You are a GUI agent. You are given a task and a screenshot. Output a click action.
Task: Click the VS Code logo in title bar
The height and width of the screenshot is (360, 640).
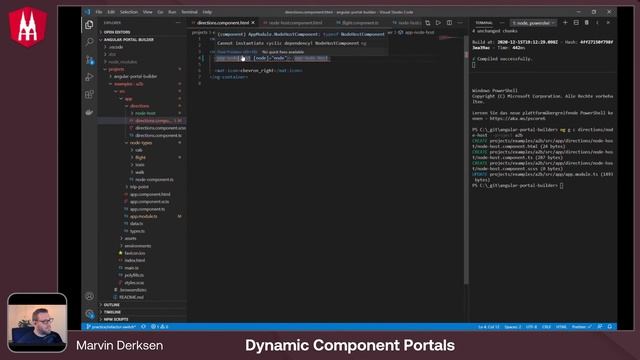pyautogui.click(x=88, y=12)
